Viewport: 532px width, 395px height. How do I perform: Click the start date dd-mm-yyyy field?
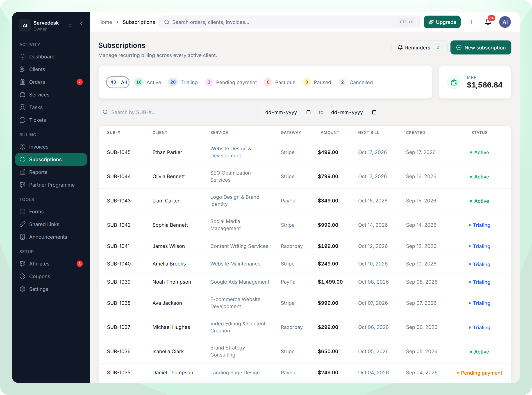(288, 112)
